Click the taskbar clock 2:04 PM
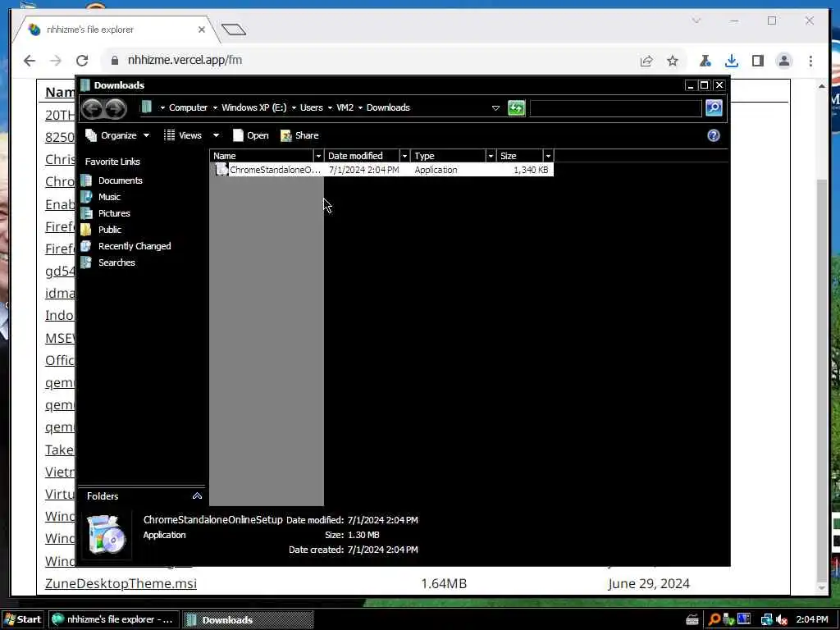 click(x=811, y=619)
